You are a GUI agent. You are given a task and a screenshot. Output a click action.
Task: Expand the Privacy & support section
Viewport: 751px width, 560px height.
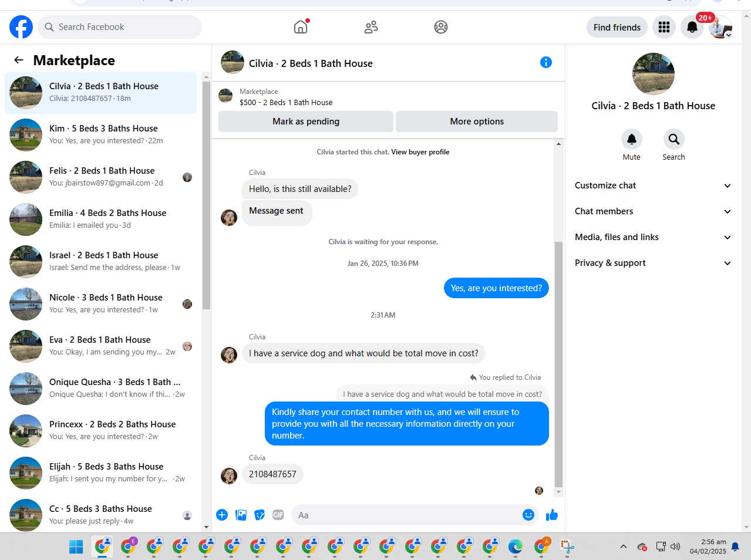pyautogui.click(x=654, y=263)
